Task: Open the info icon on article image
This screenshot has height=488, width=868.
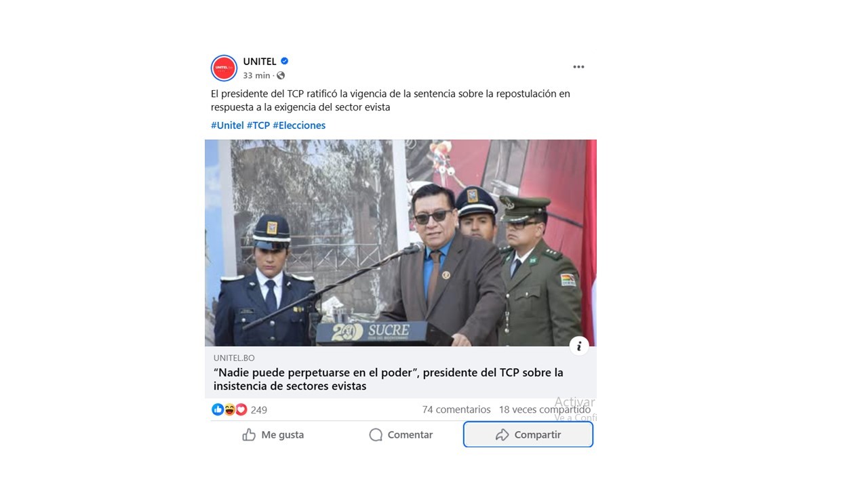Action: pos(578,346)
